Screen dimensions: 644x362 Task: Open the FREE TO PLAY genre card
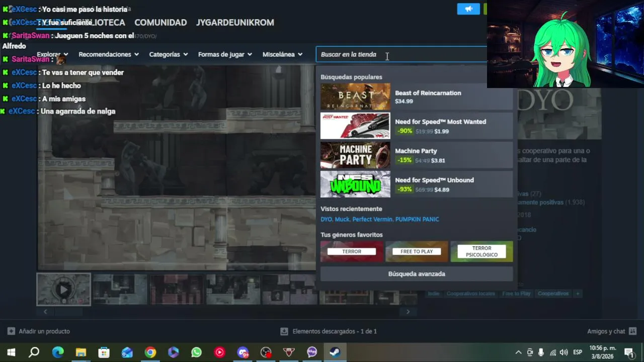click(417, 251)
